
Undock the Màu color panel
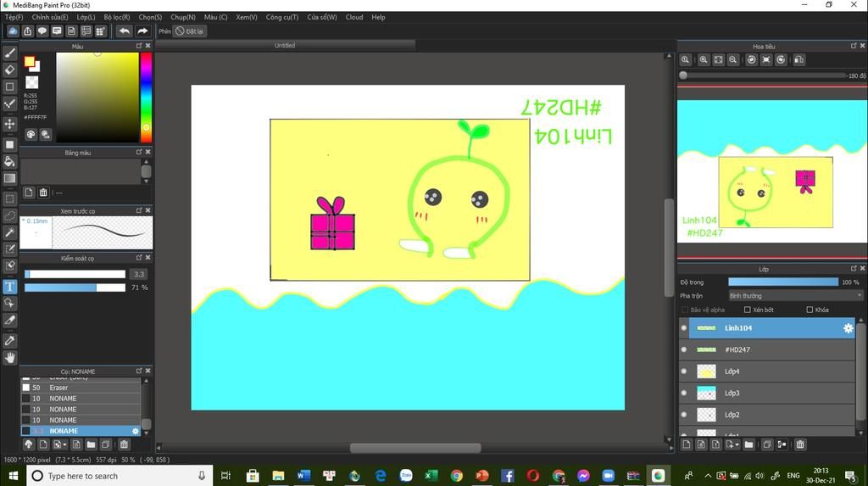coord(139,46)
